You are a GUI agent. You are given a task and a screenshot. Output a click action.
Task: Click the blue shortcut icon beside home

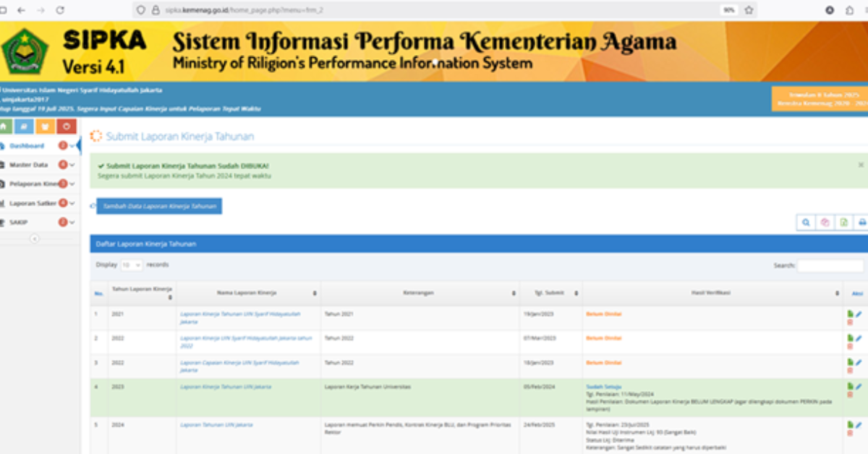pos(24,127)
